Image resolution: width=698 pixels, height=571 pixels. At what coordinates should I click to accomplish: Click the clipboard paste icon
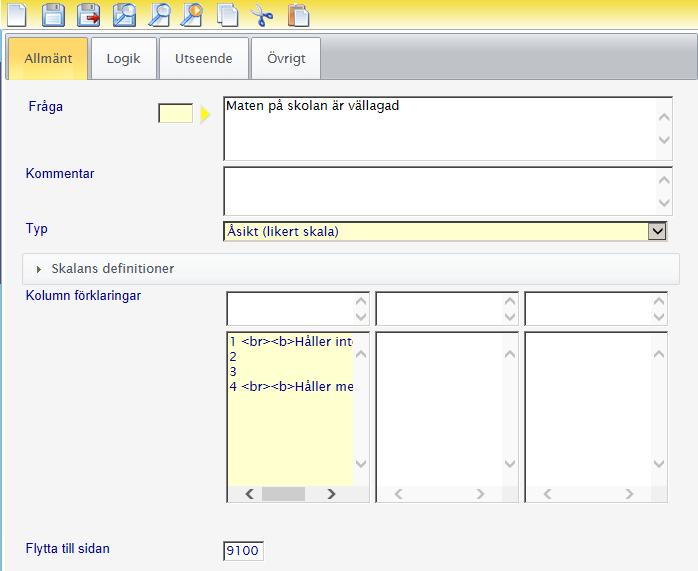pyautogui.click(x=298, y=15)
